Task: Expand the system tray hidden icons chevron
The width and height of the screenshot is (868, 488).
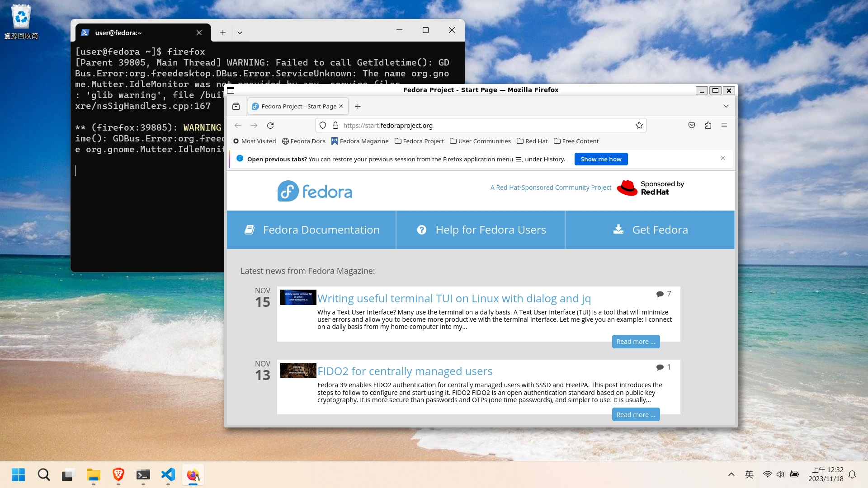Action: click(x=731, y=474)
